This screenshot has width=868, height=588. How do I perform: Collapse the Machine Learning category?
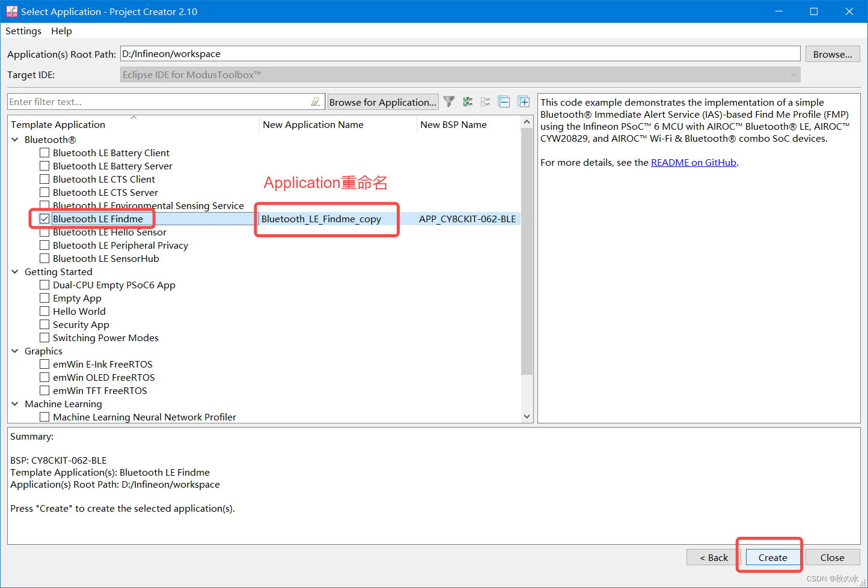(x=15, y=404)
